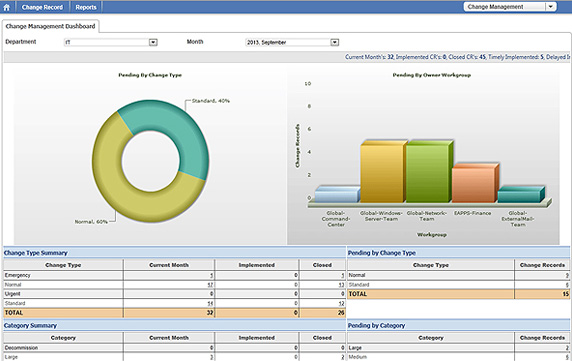572x361 pixels.
Task: Expand the Department dropdown arrow
Action: (x=153, y=42)
